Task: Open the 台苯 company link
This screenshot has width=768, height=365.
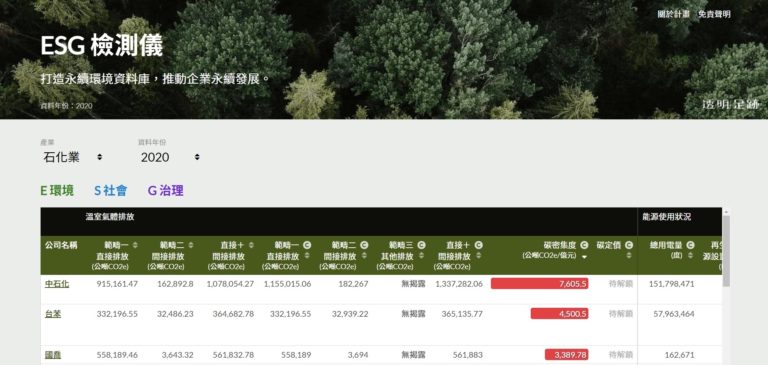Action: 53,314
